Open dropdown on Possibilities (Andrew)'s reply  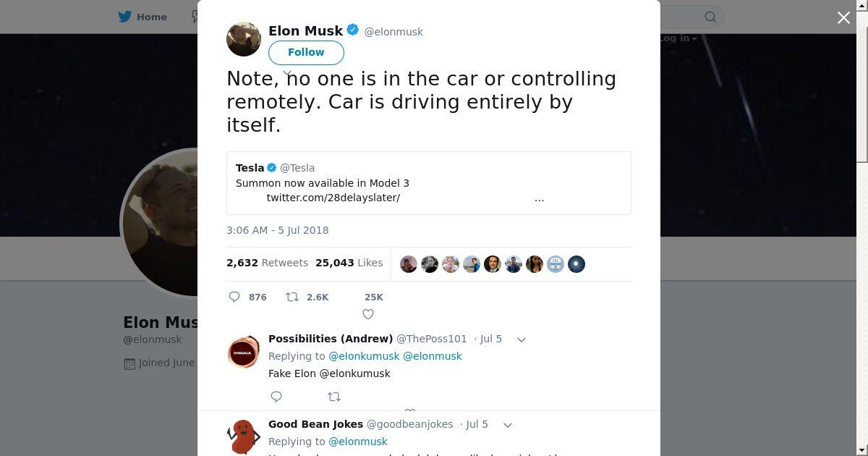coord(521,339)
